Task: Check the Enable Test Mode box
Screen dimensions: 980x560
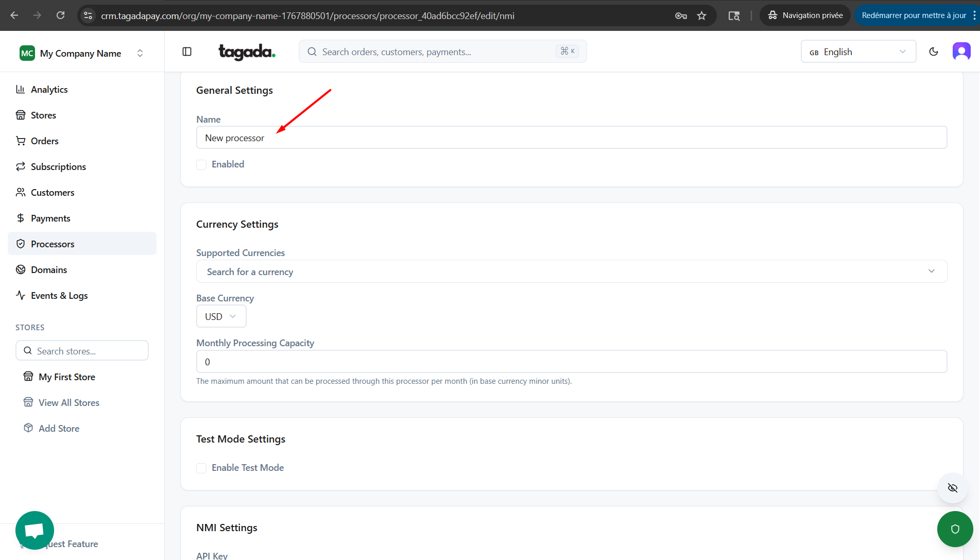Action: pyautogui.click(x=201, y=468)
